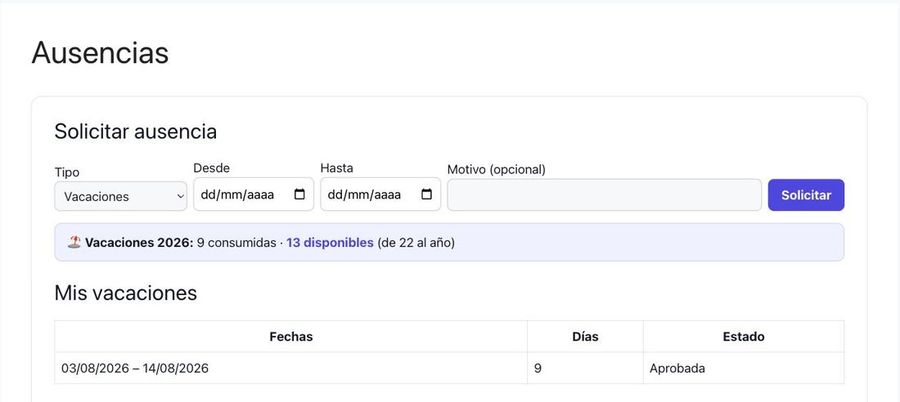
Task: Click the days cell showing 9
Action: tap(585, 368)
